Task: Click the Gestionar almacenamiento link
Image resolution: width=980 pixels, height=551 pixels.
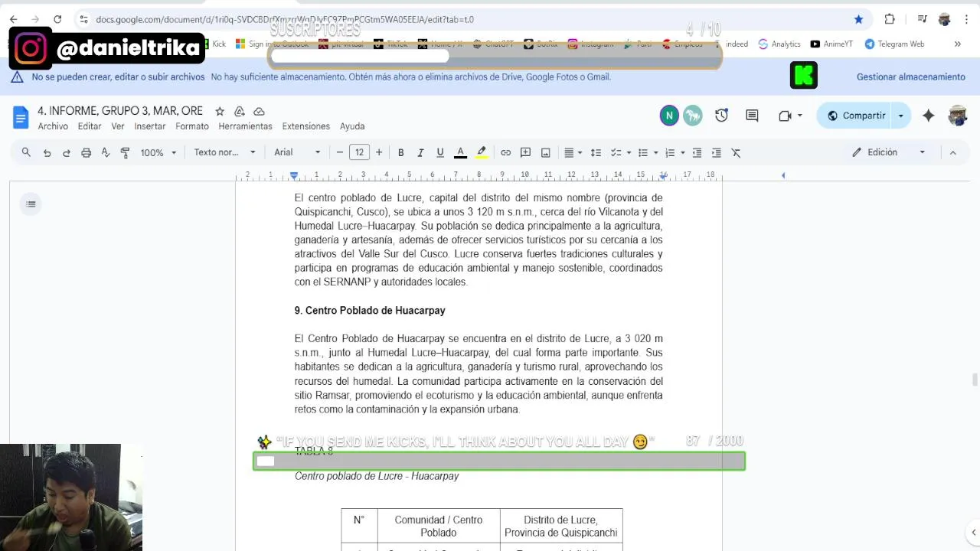Action: click(910, 77)
